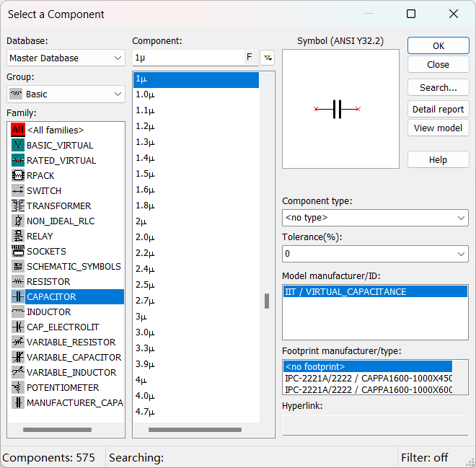The height and width of the screenshot is (468, 476).
Task: Open the Component type dropdown
Action: tap(375, 218)
